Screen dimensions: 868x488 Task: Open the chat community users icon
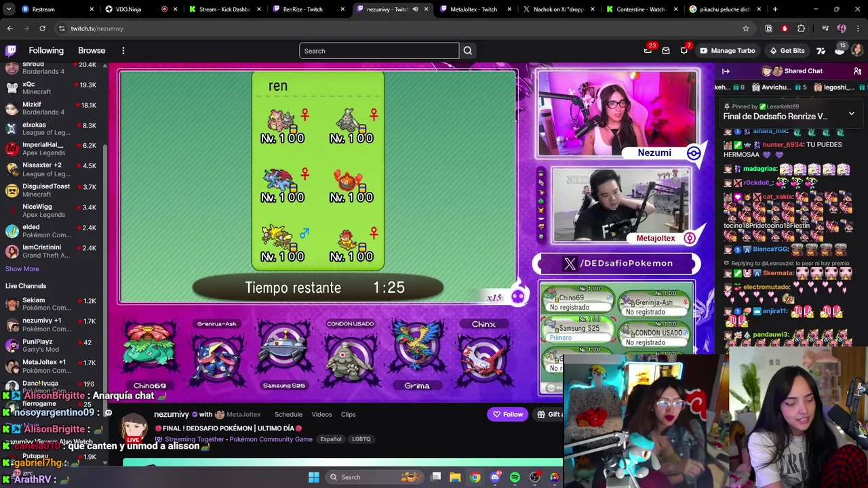coord(857,70)
